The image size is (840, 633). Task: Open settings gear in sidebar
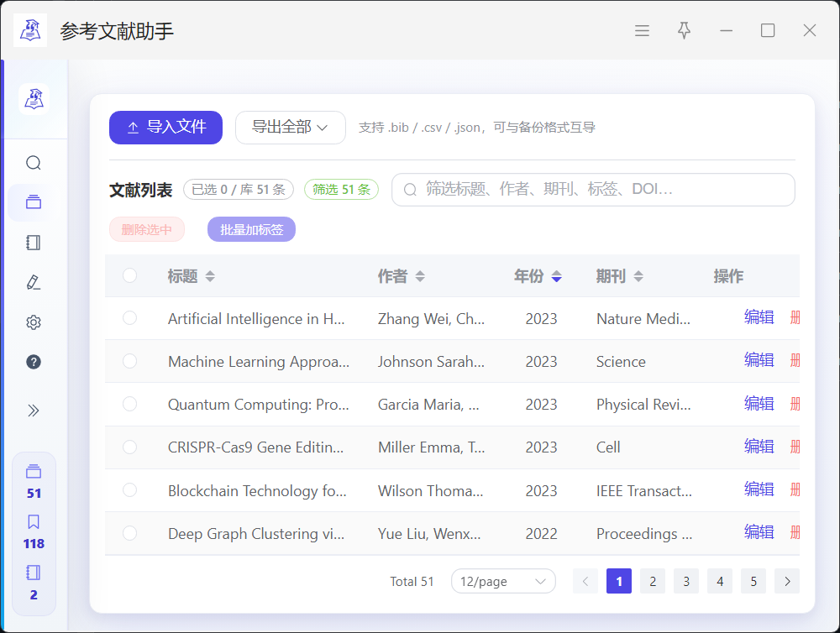point(34,322)
